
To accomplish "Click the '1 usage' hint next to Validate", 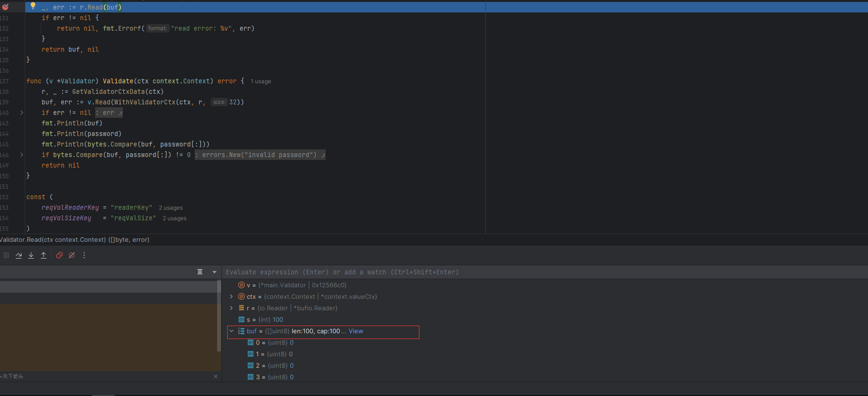I will [x=261, y=81].
